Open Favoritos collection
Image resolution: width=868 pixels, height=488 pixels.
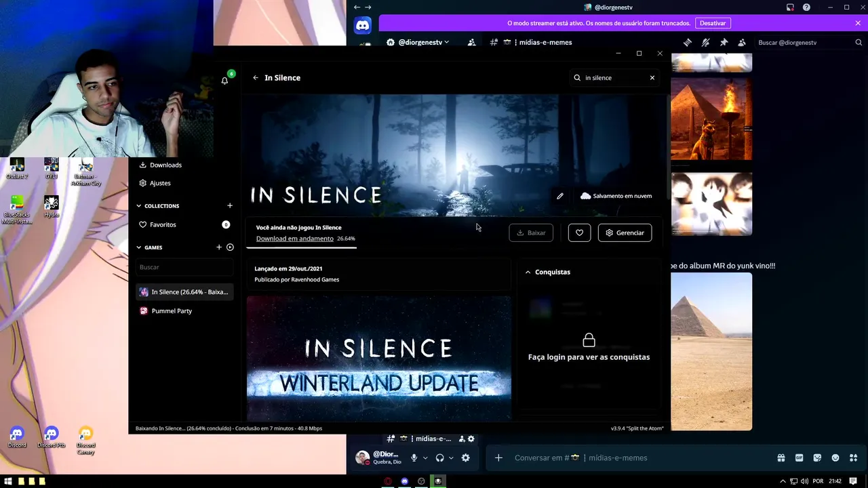184,224
